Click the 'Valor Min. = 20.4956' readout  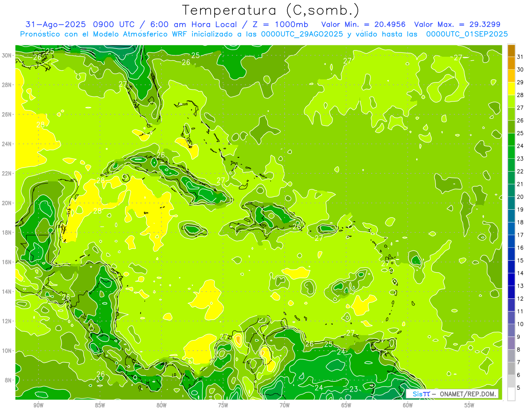363,24
